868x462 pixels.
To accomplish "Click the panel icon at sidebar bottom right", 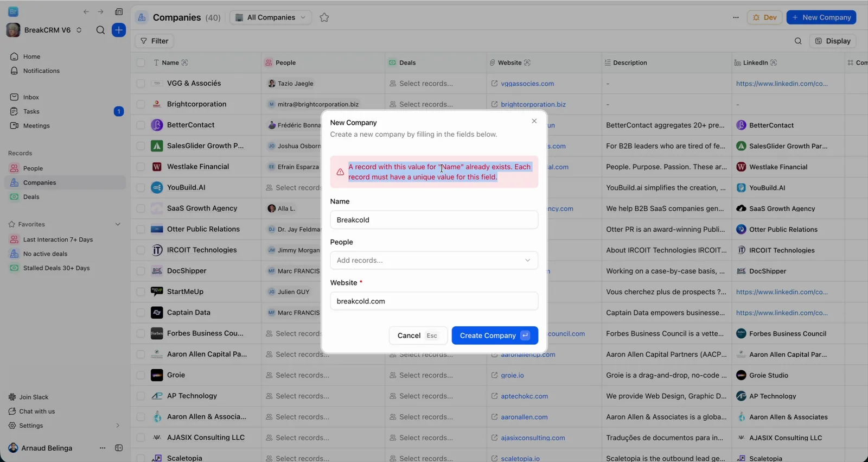I will (119, 448).
